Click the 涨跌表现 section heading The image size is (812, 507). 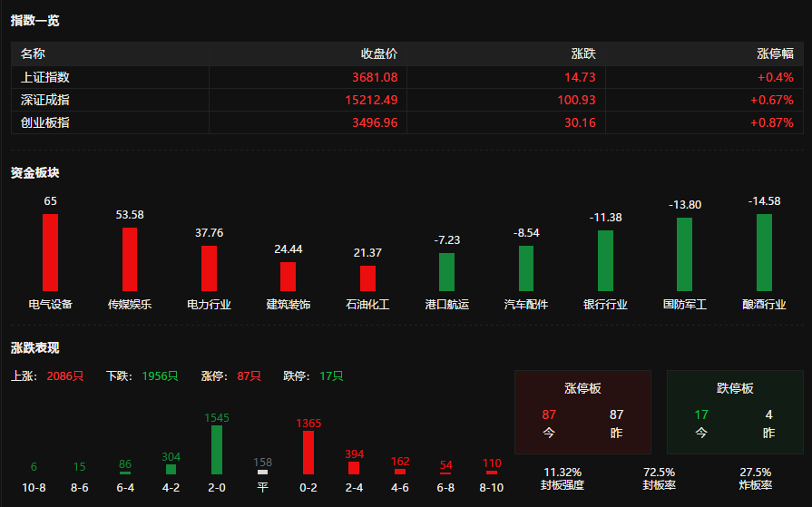tap(35, 348)
